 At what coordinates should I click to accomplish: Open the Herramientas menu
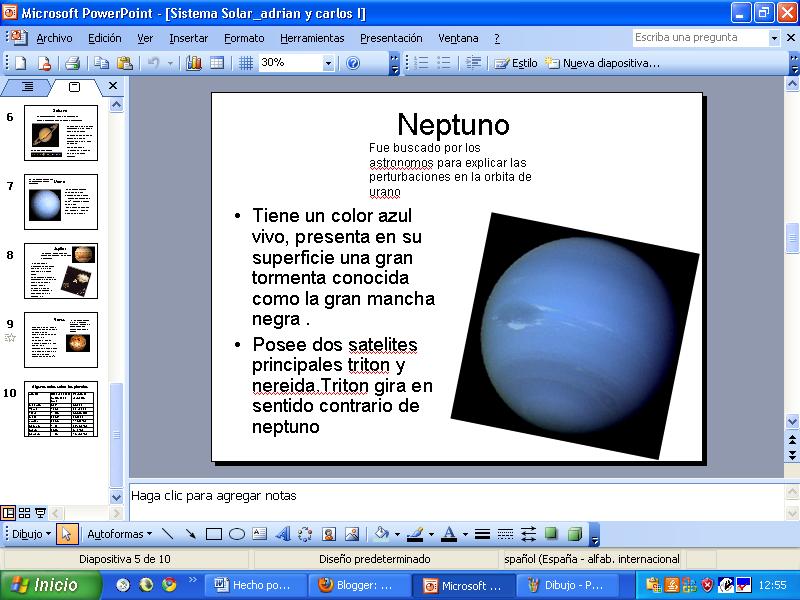pos(312,38)
